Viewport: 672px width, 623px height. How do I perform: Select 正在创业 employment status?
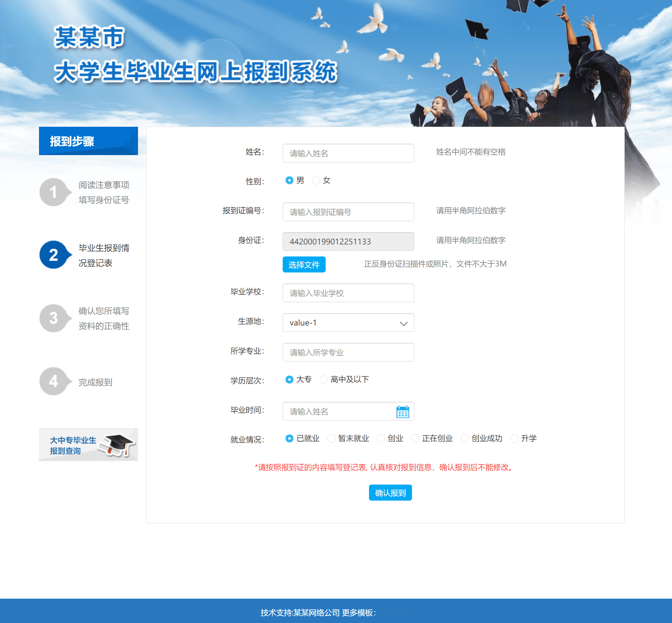coord(415,438)
